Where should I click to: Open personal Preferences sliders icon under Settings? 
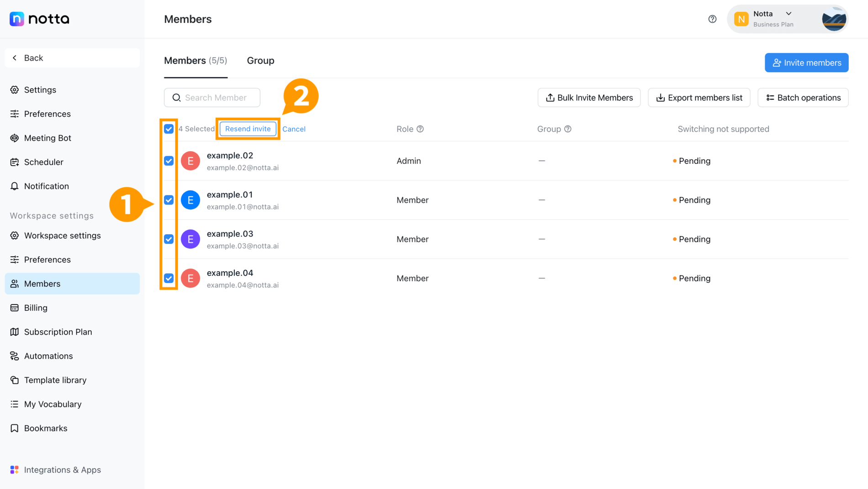click(15, 114)
